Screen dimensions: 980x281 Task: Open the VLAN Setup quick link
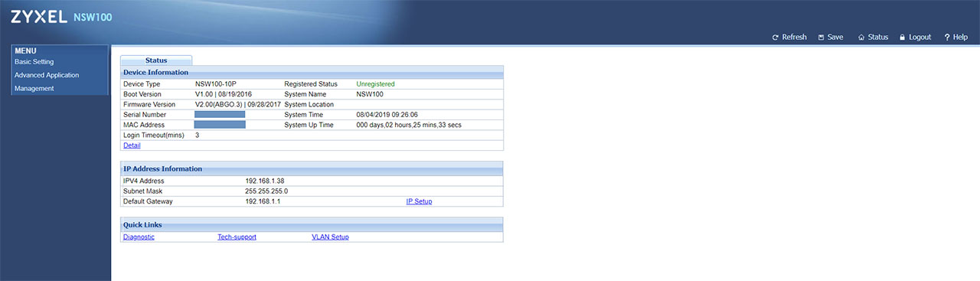330,237
